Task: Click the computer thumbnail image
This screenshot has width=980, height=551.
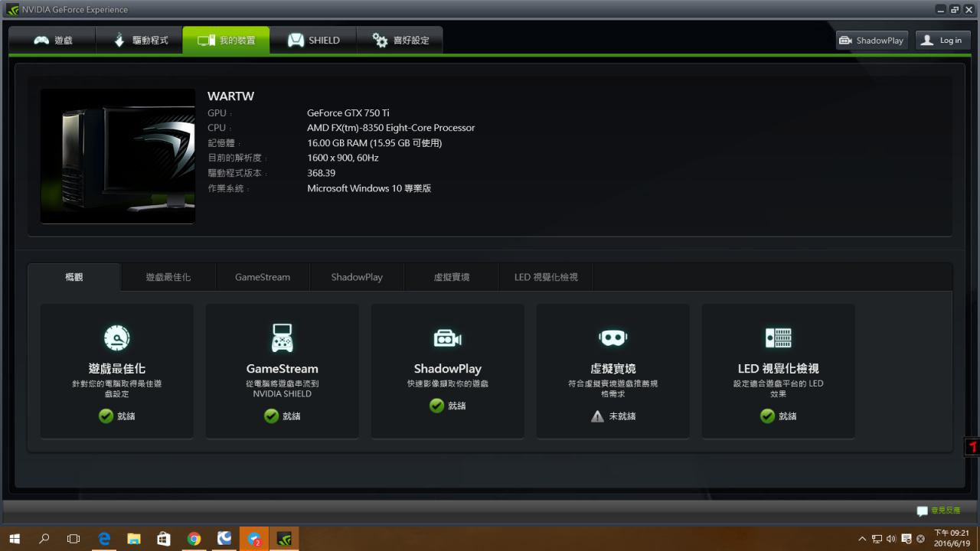Action: click(x=118, y=156)
